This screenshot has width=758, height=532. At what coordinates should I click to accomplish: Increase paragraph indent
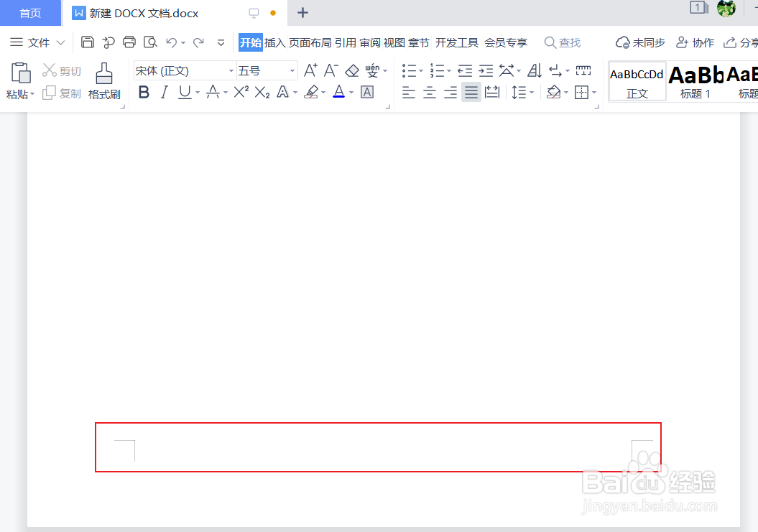(x=486, y=71)
